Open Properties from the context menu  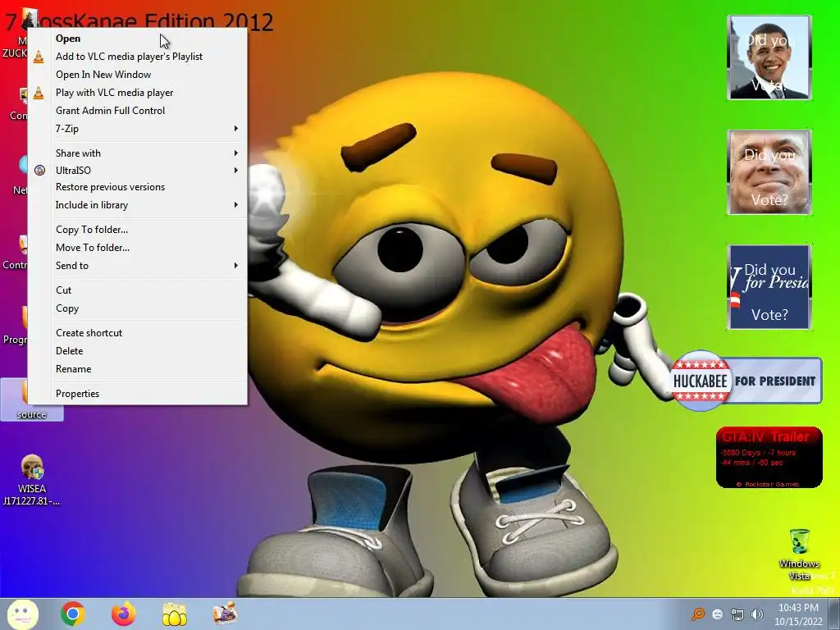[138, 394]
